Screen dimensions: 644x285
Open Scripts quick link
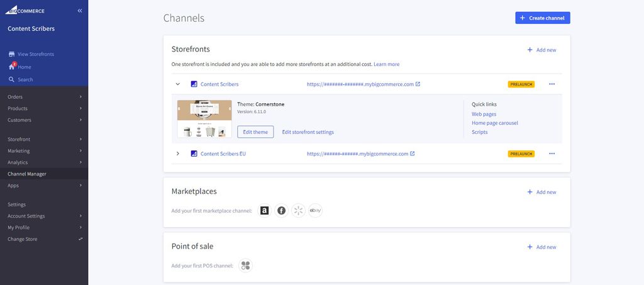480,132
